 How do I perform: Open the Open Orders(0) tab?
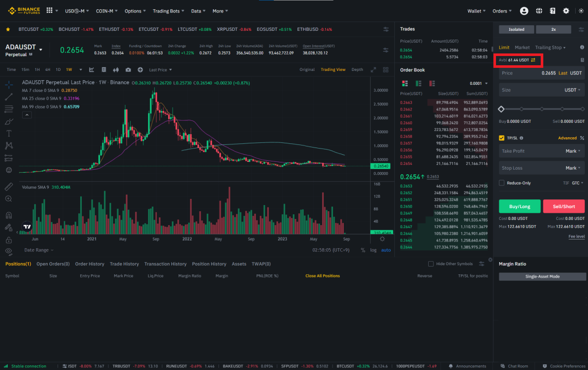[53, 264]
